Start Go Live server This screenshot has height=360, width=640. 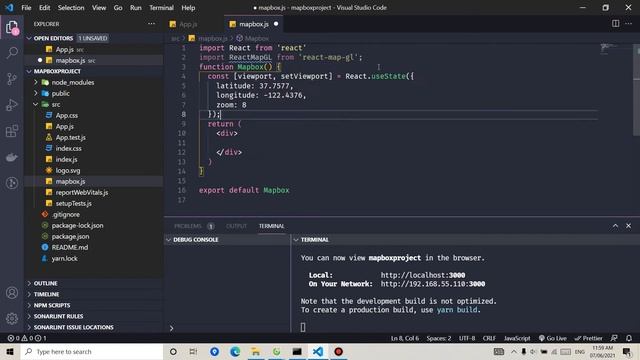(553, 338)
